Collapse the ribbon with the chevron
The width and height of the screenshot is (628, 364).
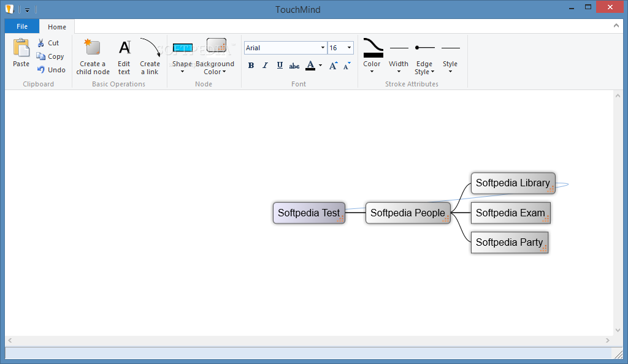(x=616, y=26)
